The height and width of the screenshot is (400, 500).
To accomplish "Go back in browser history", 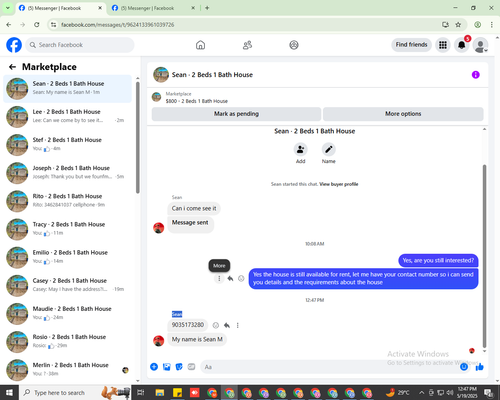I will 9,25.
